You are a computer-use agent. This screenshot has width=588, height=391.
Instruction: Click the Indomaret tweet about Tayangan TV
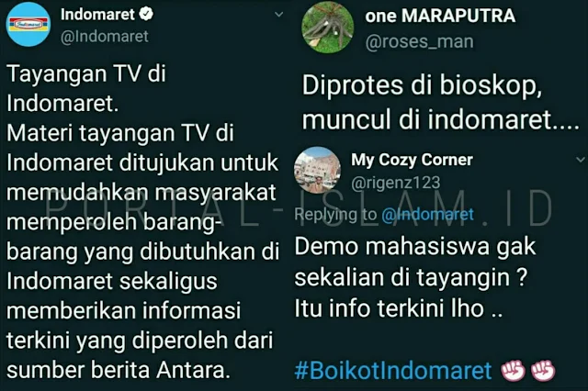click(142, 222)
